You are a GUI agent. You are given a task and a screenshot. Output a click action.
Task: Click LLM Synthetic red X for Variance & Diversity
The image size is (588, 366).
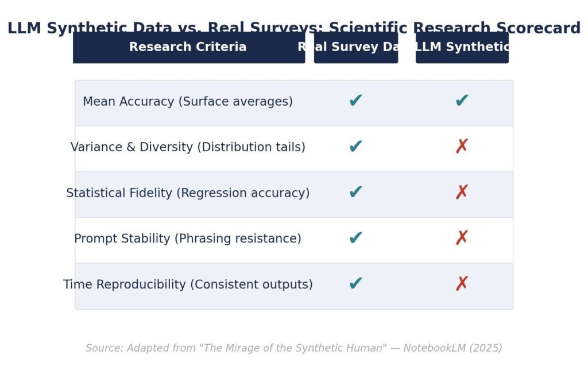click(462, 147)
